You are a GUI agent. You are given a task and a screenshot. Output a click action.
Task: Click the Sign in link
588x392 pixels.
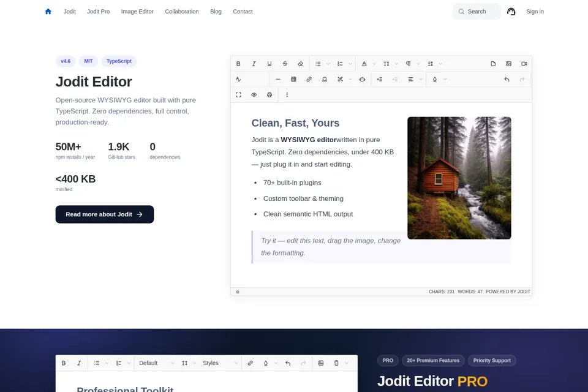tap(535, 12)
